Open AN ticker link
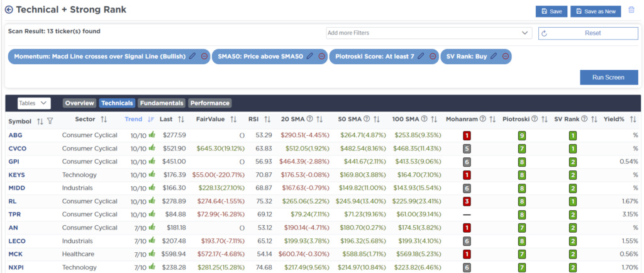 point(13,228)
